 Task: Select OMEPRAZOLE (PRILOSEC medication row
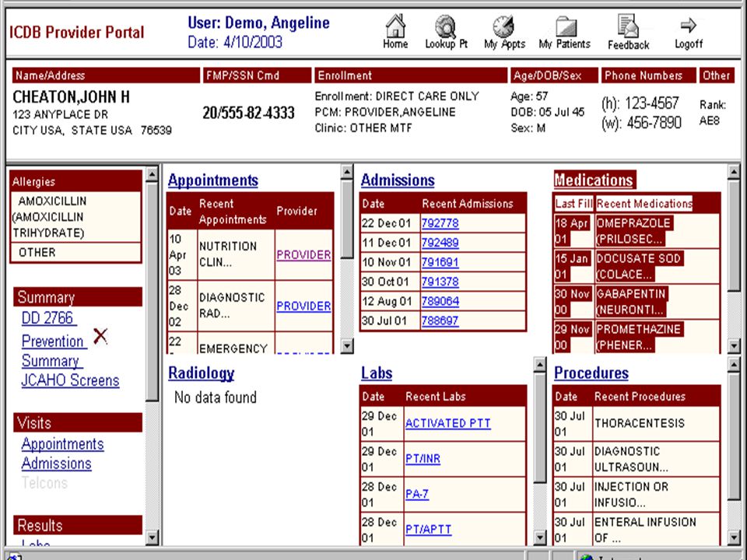[x=637, y=231]
